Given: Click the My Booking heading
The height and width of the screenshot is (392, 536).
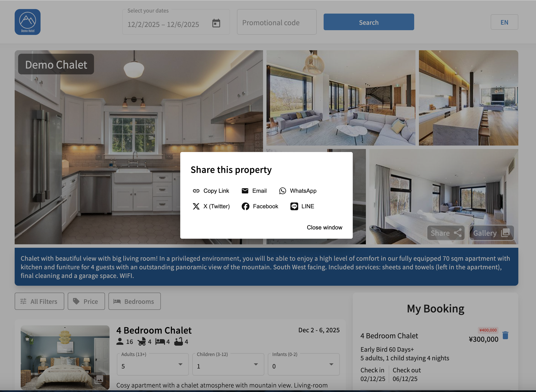Looking at the screenshot, I should coord(435,309).
